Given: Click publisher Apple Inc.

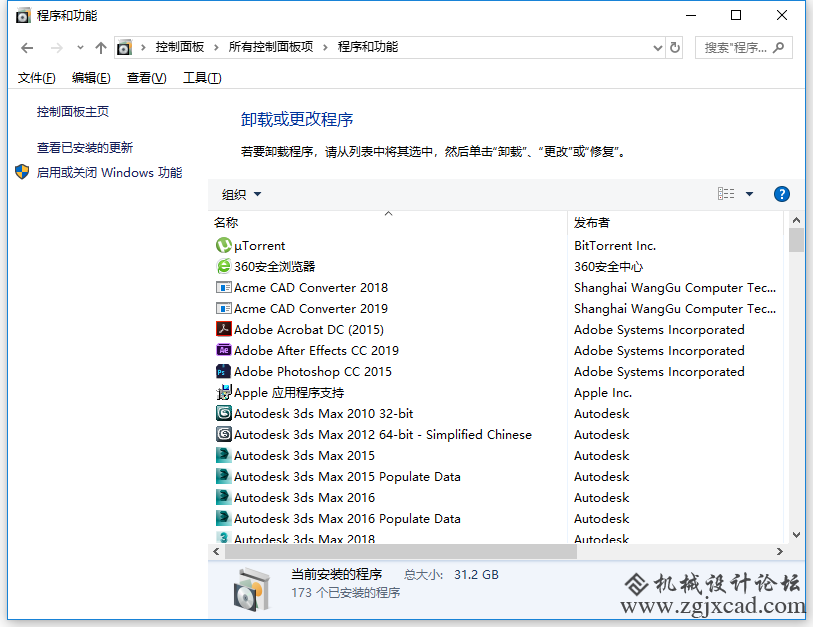Looking at the screenshot, I should [603, 393].
